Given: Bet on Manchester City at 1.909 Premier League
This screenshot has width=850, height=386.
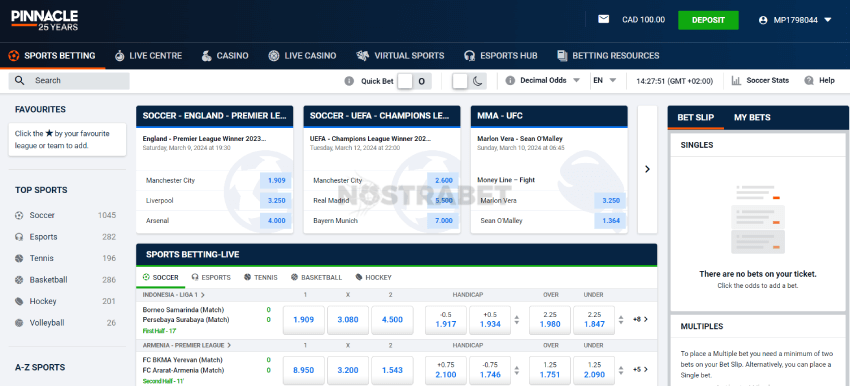Looking at the screenshot, I should [276, 181].
